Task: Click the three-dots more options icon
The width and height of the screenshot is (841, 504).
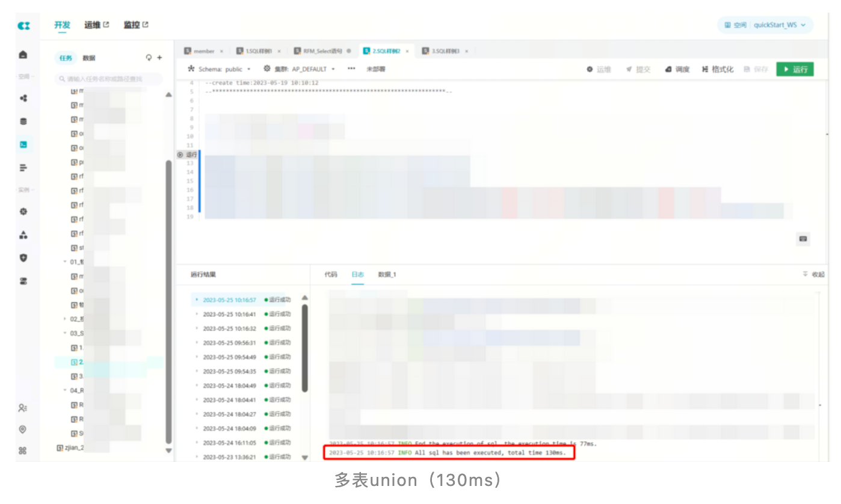Action: point(351,69)
